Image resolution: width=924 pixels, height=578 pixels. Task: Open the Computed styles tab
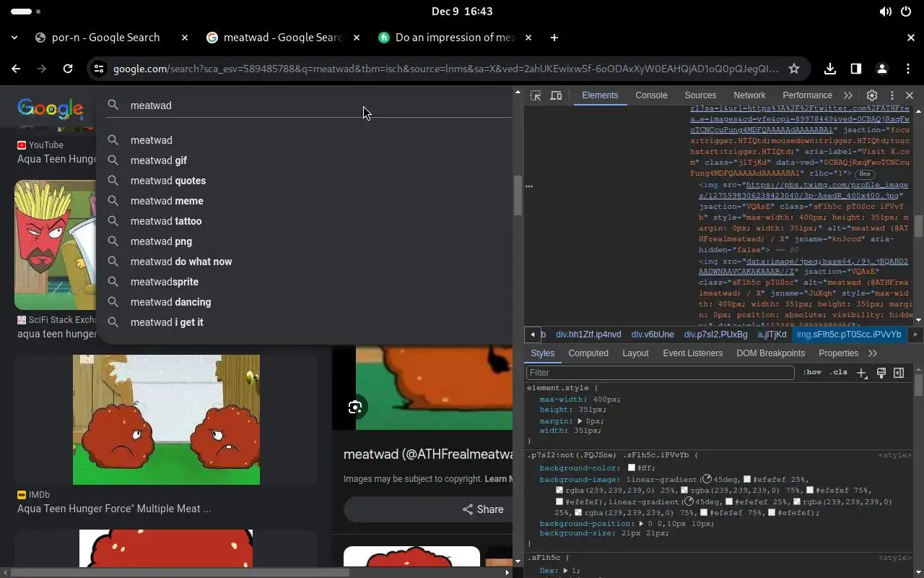click(588, 353)
